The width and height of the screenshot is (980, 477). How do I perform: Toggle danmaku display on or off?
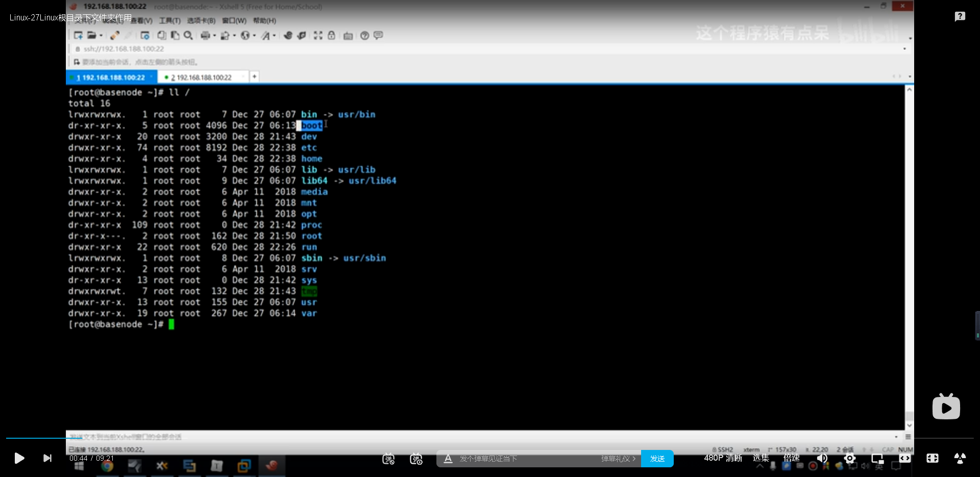click(388, 459)
